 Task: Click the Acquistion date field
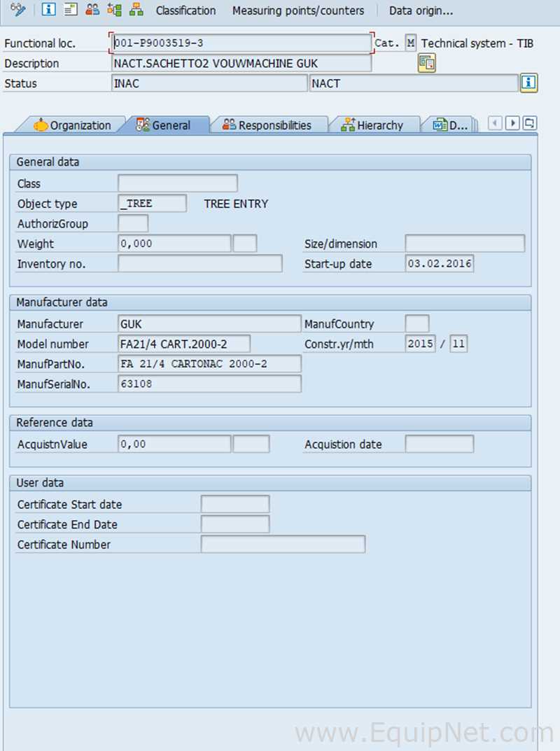pos(440,444)
